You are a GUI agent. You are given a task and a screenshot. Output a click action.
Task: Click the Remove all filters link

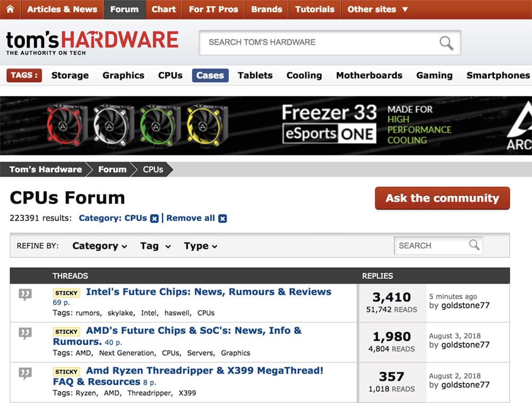[x=190, y=218]
